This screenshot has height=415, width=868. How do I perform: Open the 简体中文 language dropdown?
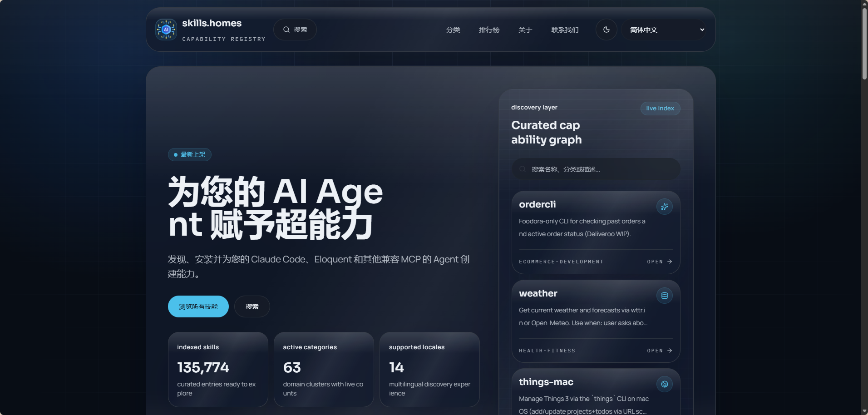click(664, 30)
